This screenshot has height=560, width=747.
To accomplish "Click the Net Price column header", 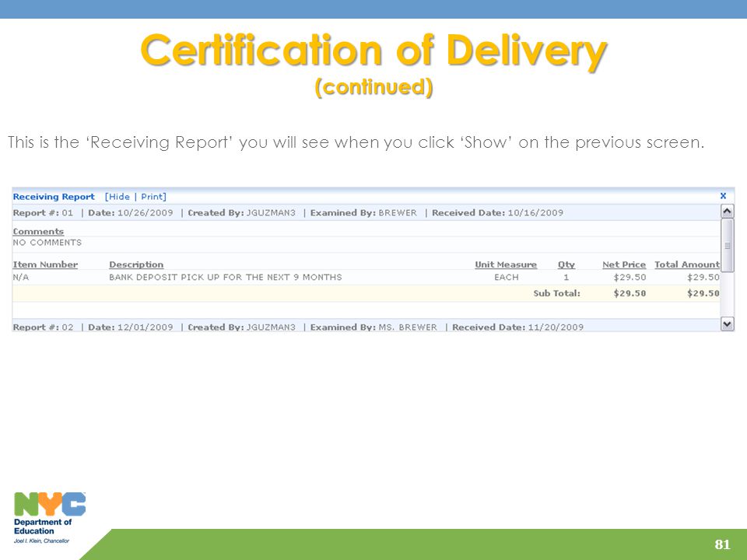I will coord(623,264).
